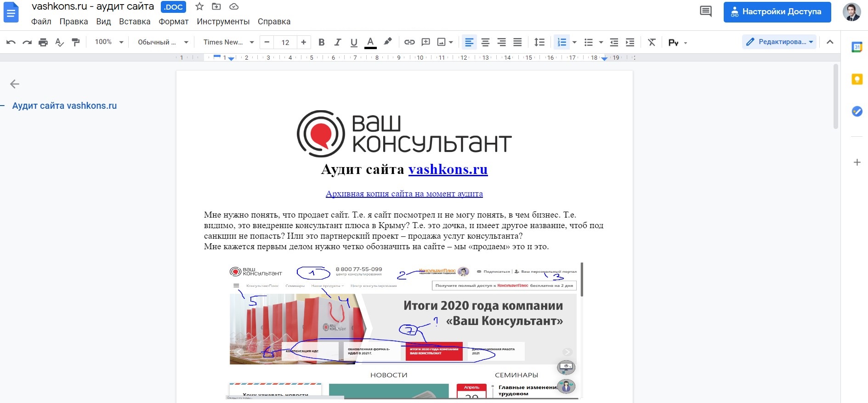
Task: Toggle italic formatting
Action: pos(338,42)
